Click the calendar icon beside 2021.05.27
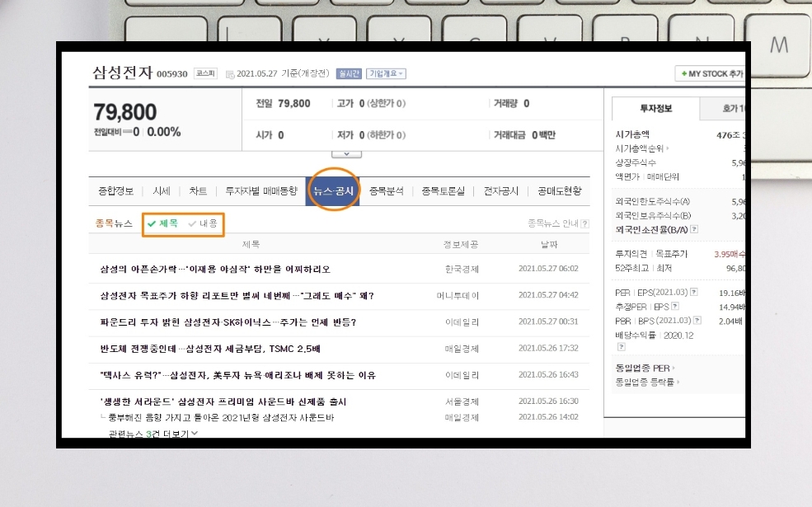The height and width of the screenshot is (507, 812). (230, 74)
